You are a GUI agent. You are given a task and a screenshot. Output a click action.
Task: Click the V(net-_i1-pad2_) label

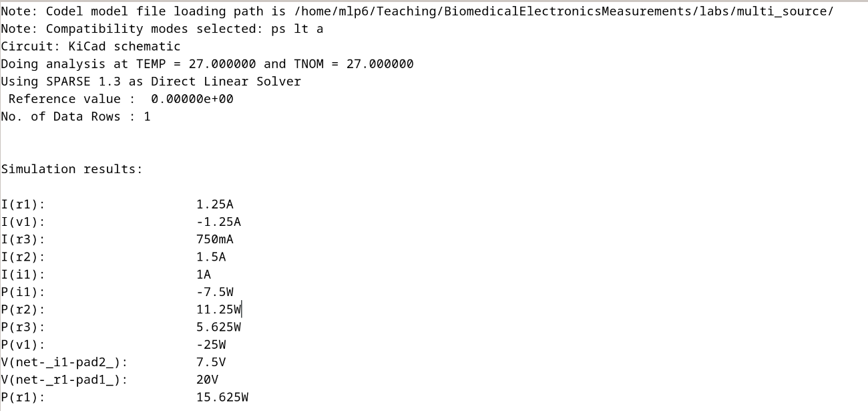64,362
